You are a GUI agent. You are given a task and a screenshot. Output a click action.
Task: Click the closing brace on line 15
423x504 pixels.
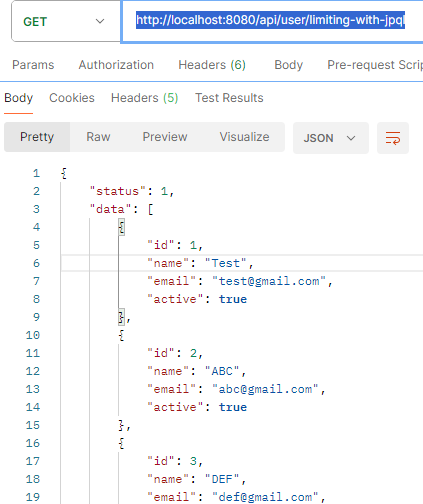point(121,425)
